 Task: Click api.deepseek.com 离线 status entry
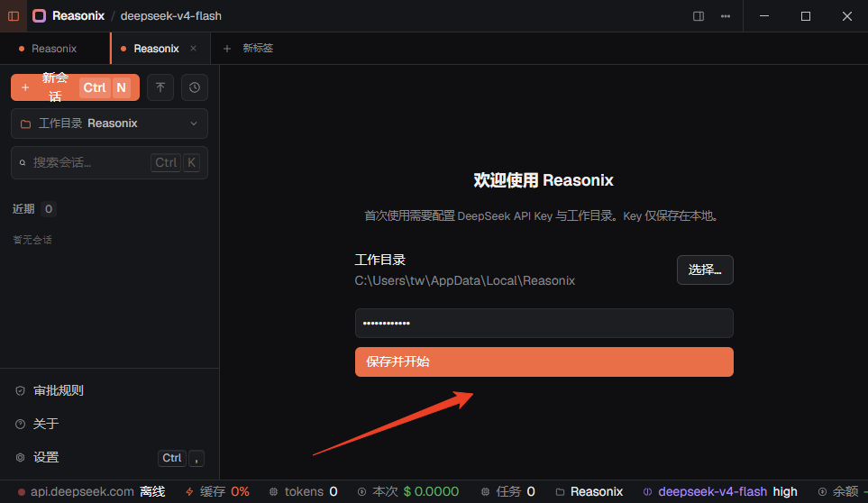[x=91, y=491]
